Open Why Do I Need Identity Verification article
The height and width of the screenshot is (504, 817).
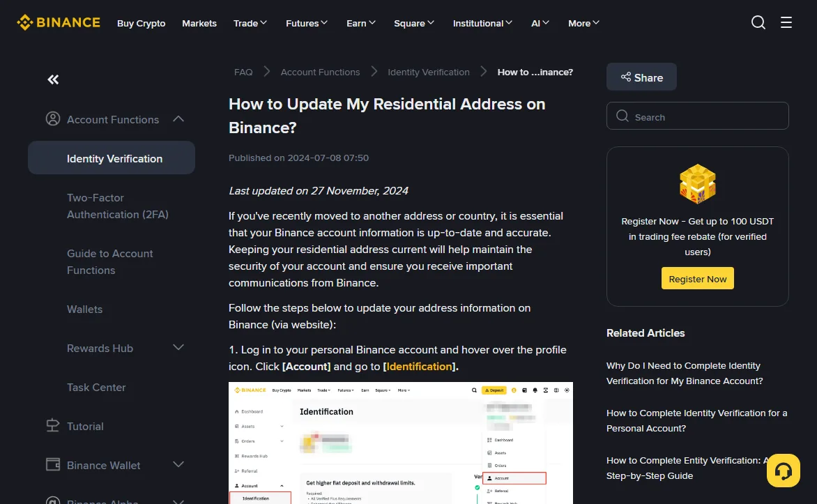[x=684, y=373]
